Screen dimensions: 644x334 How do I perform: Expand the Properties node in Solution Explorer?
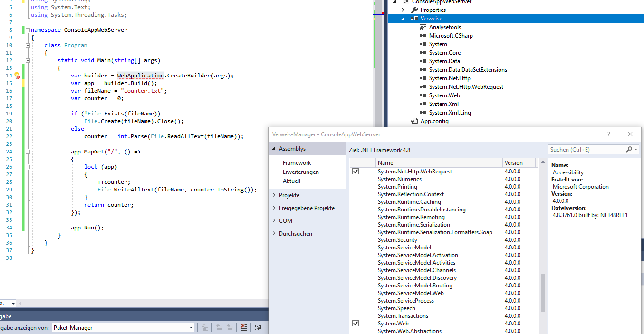tap(403, 10)
